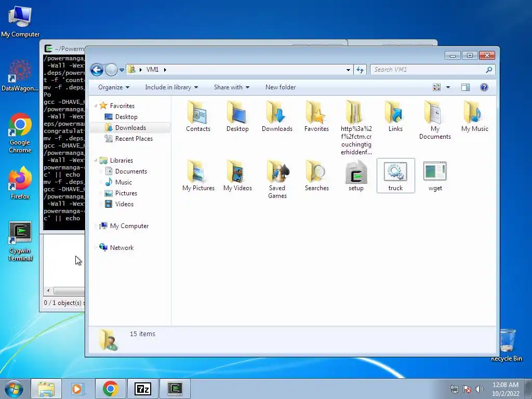The height and width of the screenshot is (399, 532).
Task: Open the Share with menu
Action: [232, 87]
